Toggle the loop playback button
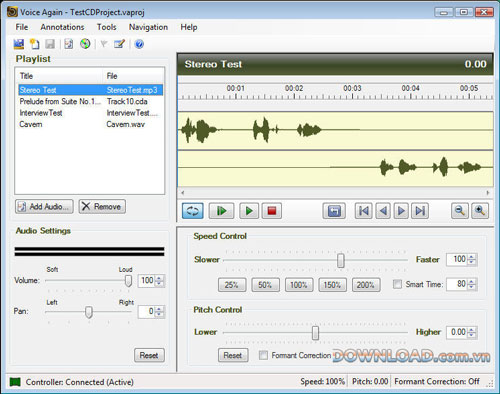Image resolution: width=500 pixels, height=394 pixels. (x=193, y=211)
